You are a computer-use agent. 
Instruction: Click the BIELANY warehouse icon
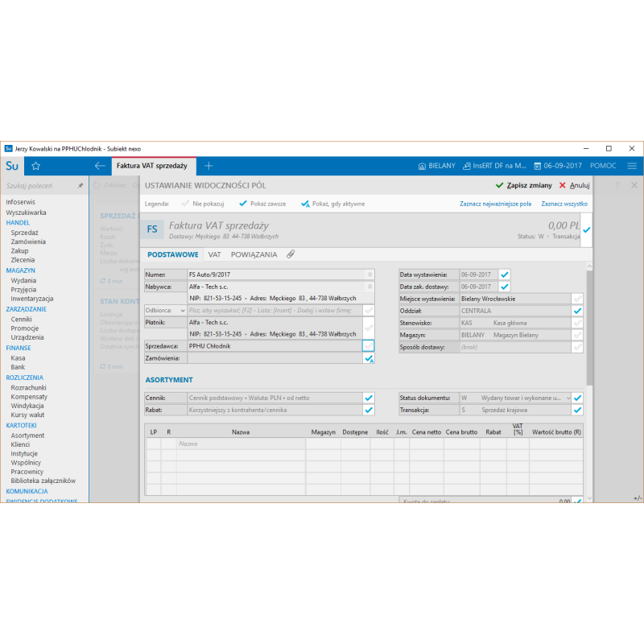(x=423, y=166)
